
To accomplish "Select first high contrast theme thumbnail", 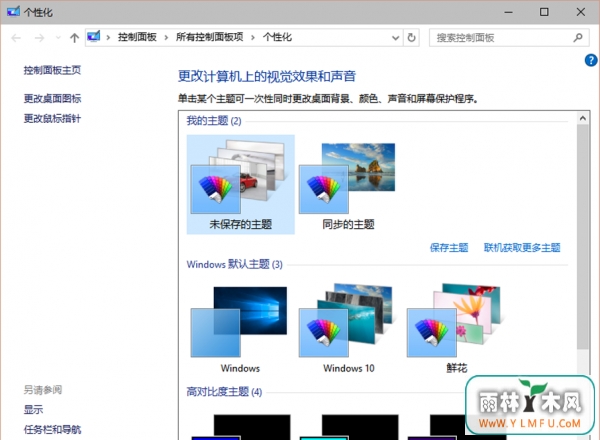I will coord(241,427).
